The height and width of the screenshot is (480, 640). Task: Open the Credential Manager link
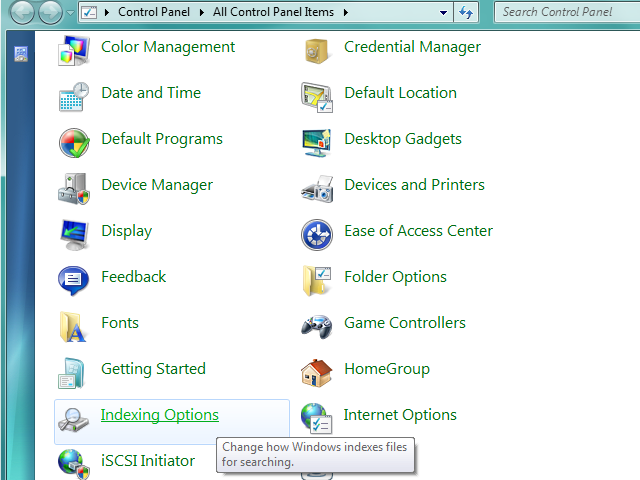(412, 47)
